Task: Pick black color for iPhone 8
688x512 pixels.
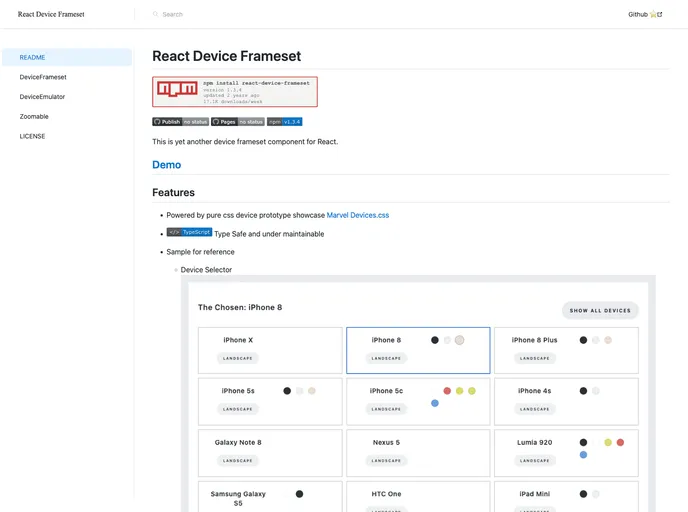Action: (435, 340)
